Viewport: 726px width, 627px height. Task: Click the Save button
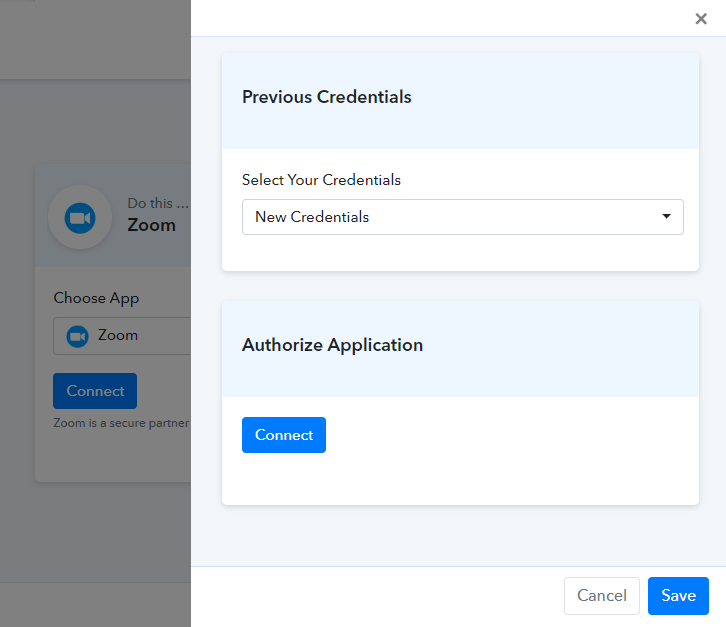(678, 596)
